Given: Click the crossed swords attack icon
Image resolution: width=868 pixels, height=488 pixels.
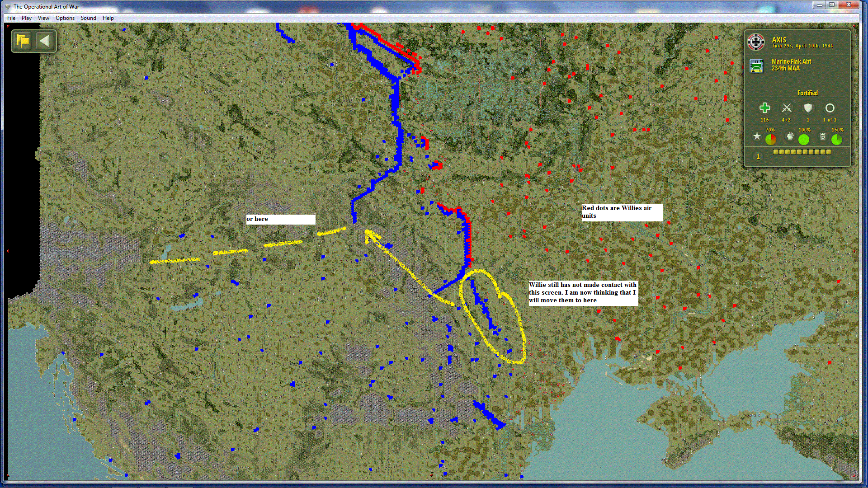Looking at the screenshot, I should pyautogui.click(x=787, y=108).
